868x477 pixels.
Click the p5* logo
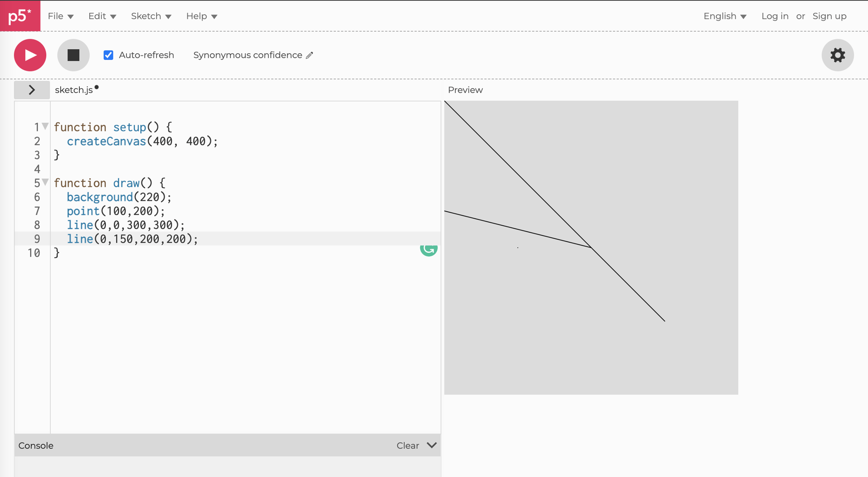(x=20, y=16)
